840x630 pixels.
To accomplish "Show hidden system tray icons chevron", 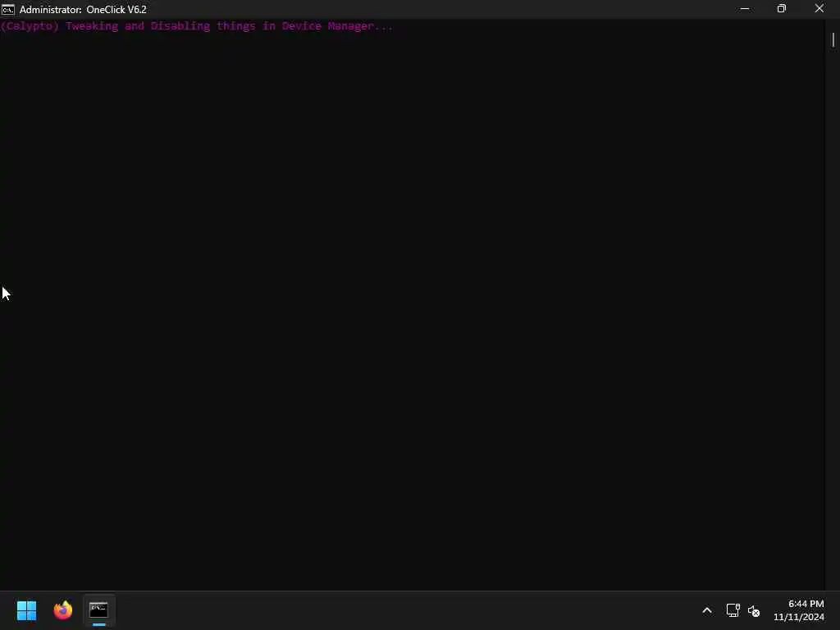I will (x=707, y=610).
